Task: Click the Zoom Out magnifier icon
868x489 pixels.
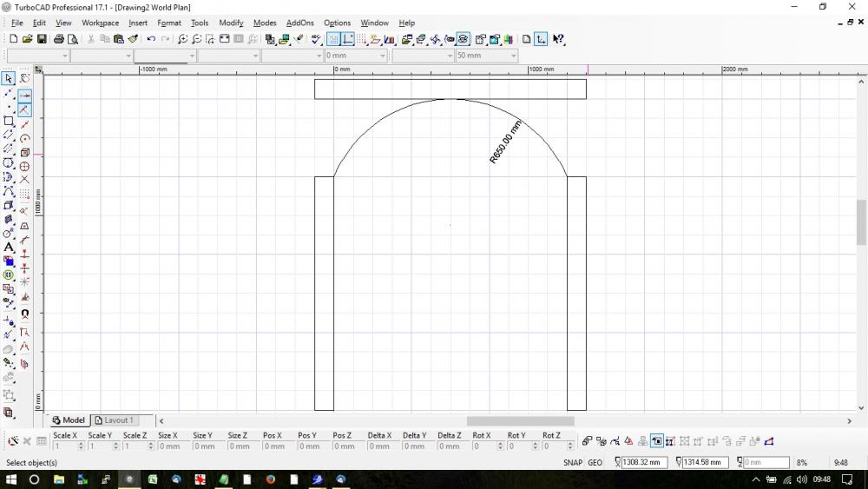Action: [x=196, y=39]
